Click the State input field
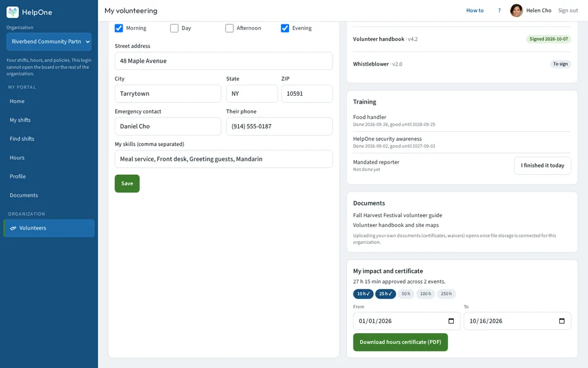The image size is (588, 368). (x=252, y=93)
